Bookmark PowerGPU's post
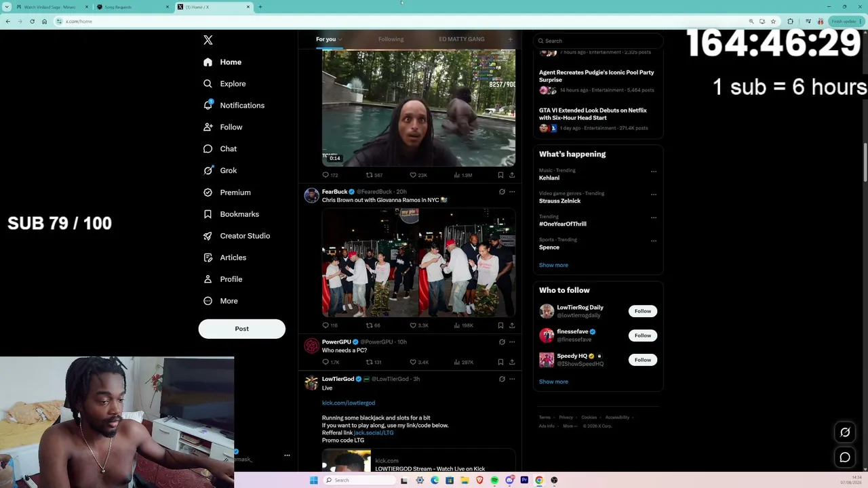Screen dimensions: 868x488 coord(500,362)
